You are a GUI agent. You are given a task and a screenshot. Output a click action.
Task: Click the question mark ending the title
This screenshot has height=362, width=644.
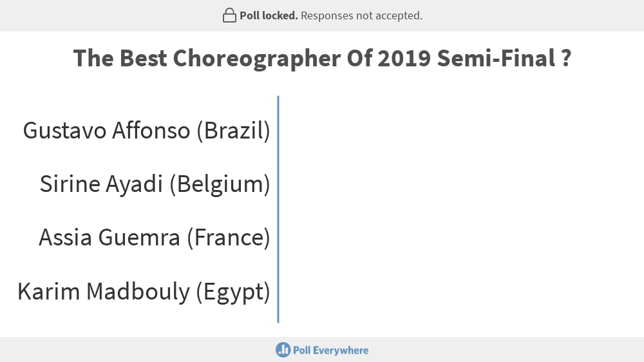[x=566, y=59]
